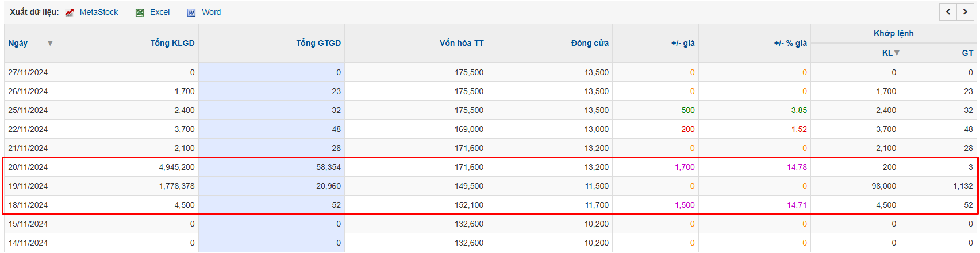Image resolution: width=980 pixels, height=253 pixels.
Task: Export data via the Excel text link
Action: [160, 12]
